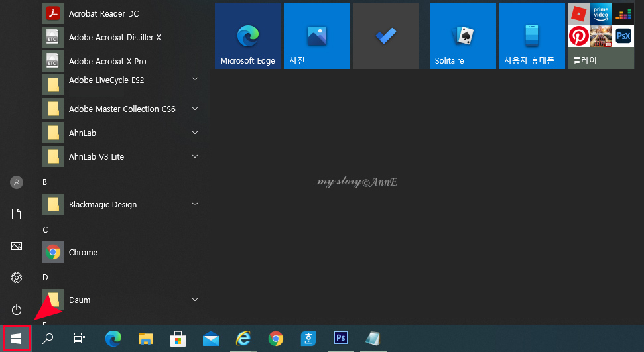Click the Adobe Master Collection CS6 name
Image resolution: width=644 pixels, height=352 pixels.
[x=122, y=109]
